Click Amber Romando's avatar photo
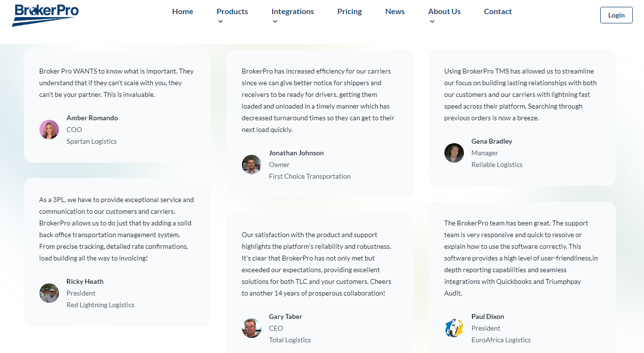Screen dimensions: 644x353 point(49,130)
